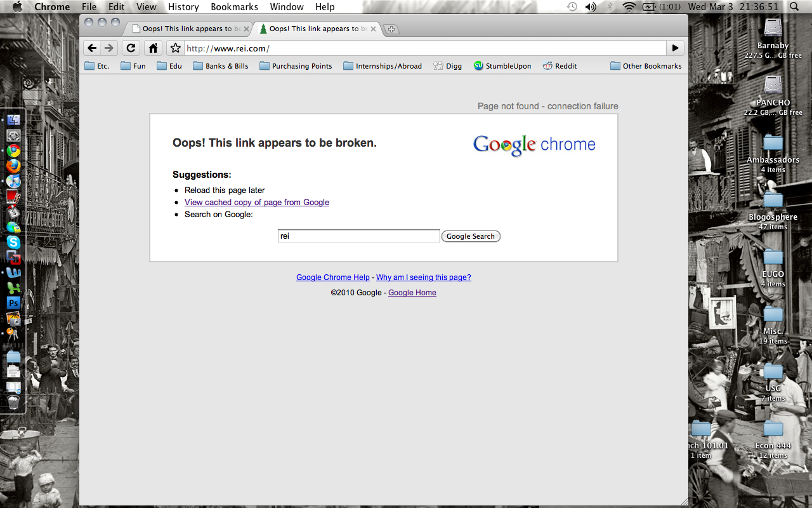This screenshot has width=812, height=508.
Task: Open the View menu
Action: (x=147, y=7)
